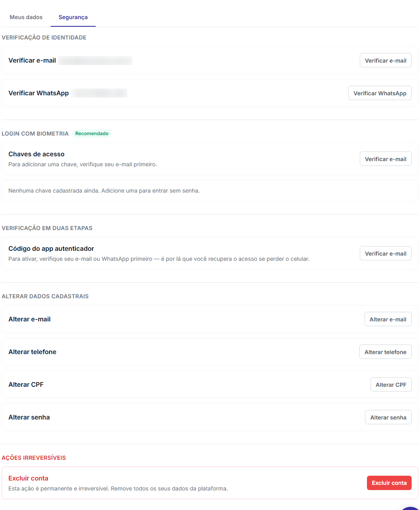
Task: Click the Alterar telefone button
Action: [385, 352]
